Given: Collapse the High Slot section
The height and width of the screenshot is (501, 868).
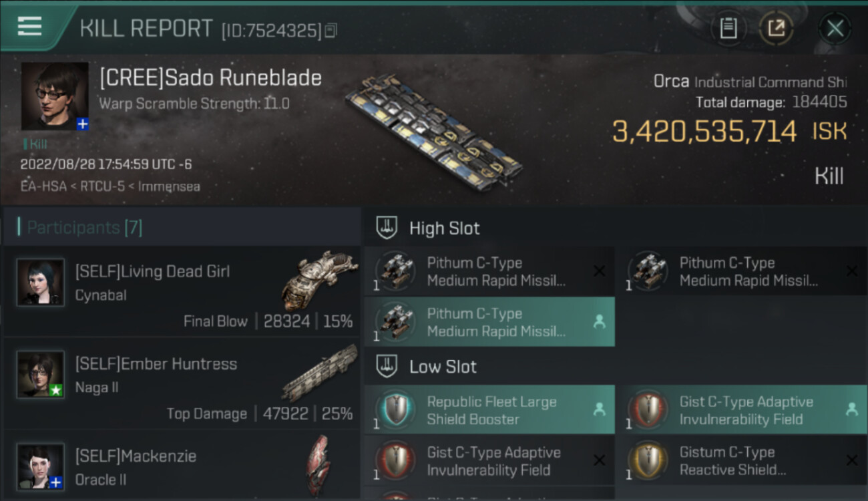Looking at the screenshot, I should click(x=387, y=228).
